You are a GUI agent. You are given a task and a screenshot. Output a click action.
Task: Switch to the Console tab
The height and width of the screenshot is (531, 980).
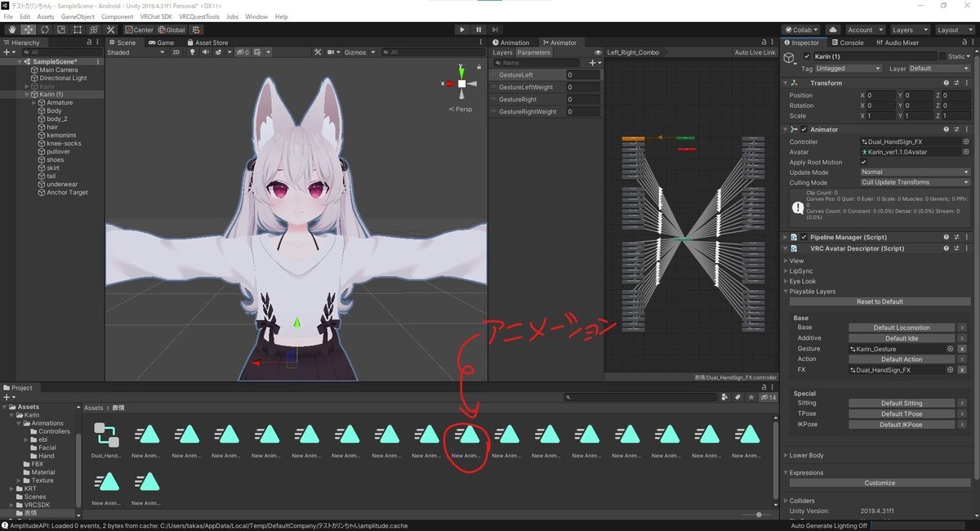coord(847,42)
